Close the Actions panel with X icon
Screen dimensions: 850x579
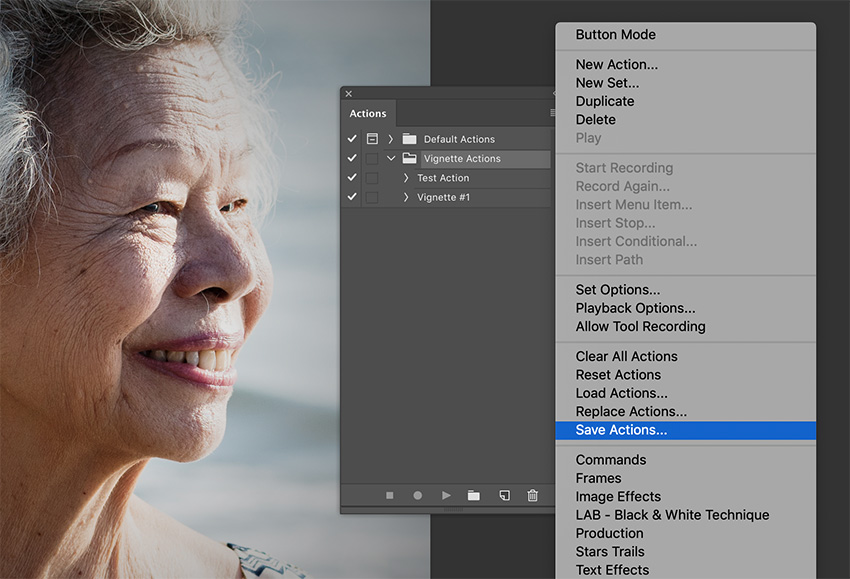[x=349, y=94]
